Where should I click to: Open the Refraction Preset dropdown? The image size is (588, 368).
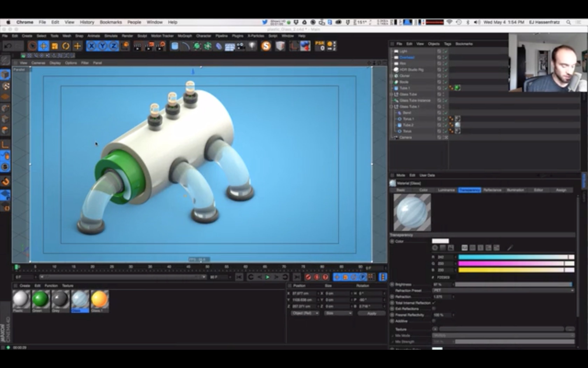[503, 290]
